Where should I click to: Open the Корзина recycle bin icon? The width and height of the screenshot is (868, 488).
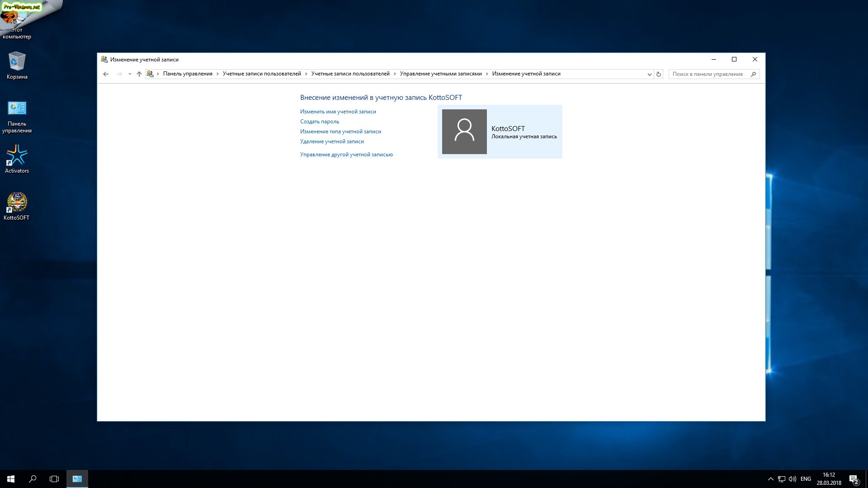point(17,65)
